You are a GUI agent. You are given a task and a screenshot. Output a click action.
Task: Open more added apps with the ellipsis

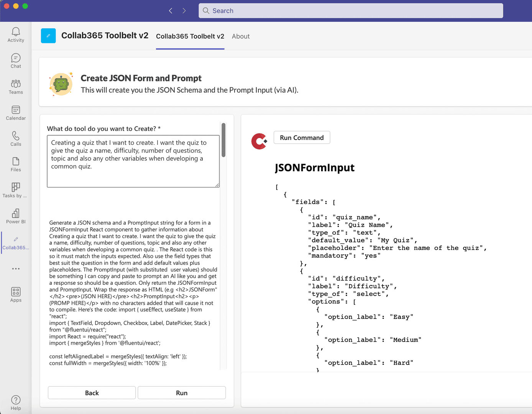(16, 268)
